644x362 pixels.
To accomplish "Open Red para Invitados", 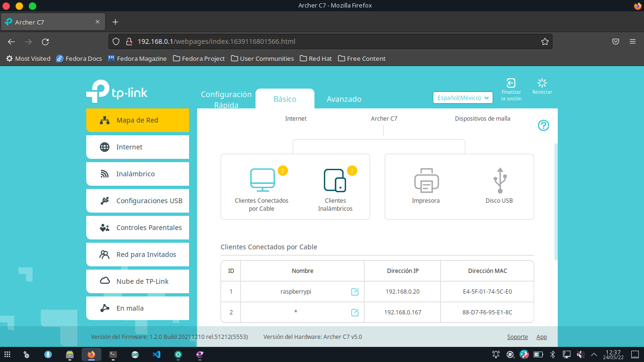I will 138,255.
